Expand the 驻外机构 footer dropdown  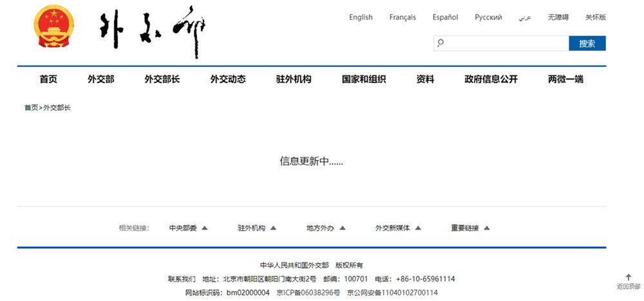(x=256, y=228)
